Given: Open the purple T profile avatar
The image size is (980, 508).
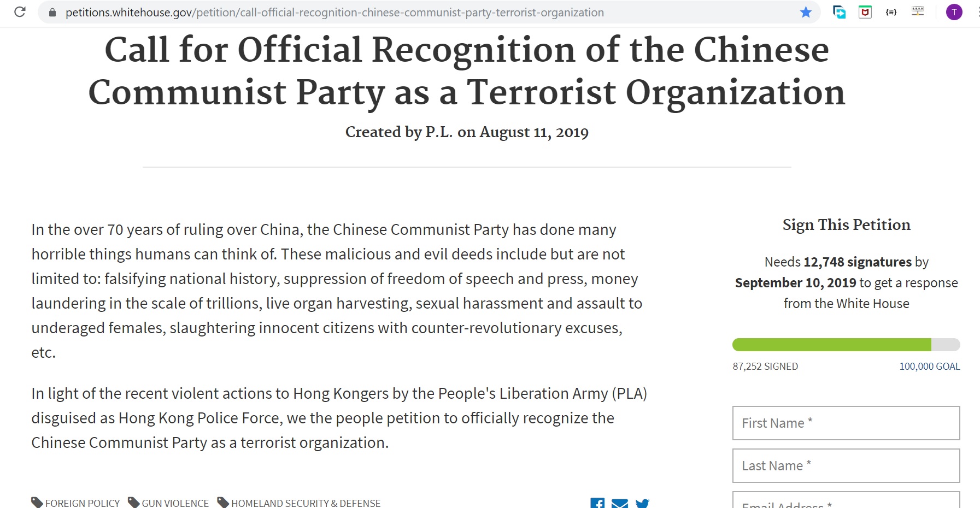Looking at the screenshot, I should tap(954, 12).
